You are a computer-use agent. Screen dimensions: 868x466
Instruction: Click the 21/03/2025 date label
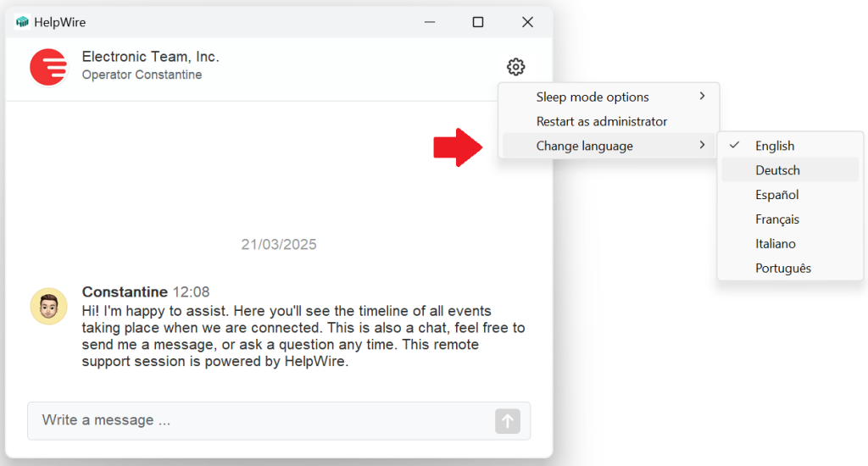point(279,244)
